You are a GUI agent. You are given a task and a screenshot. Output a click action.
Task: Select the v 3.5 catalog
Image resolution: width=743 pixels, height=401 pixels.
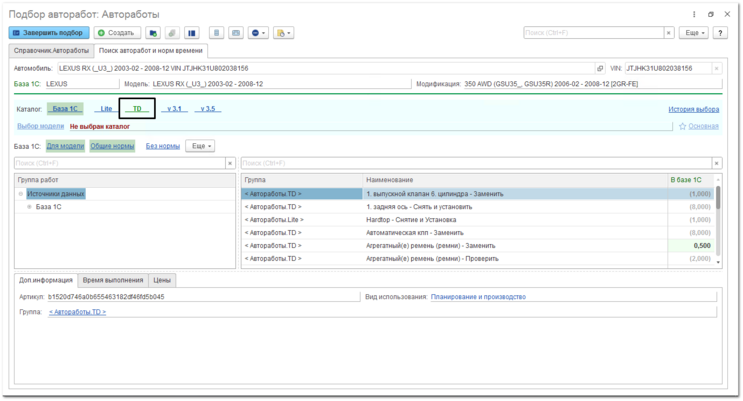(208, 109)
